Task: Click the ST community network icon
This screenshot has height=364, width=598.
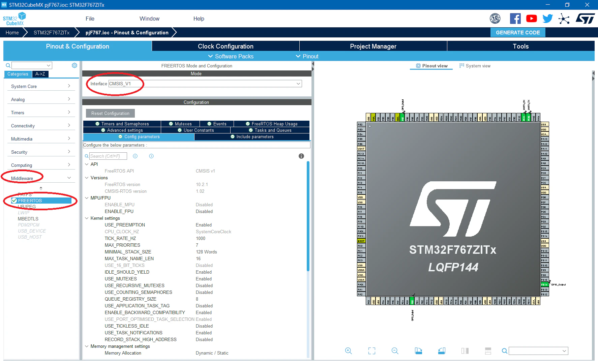Action: 564,19
